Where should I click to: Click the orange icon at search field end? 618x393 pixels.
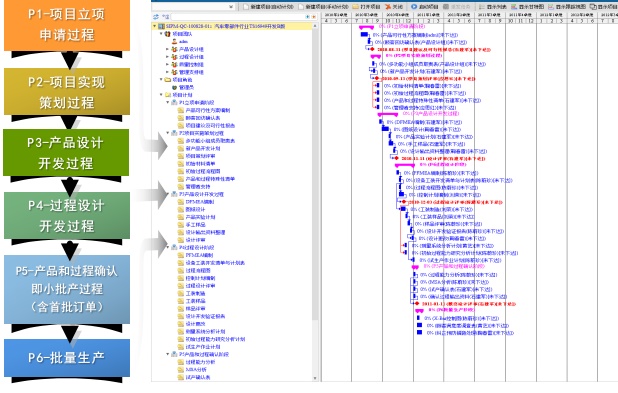pyautogui.click(x=313, y=17)
